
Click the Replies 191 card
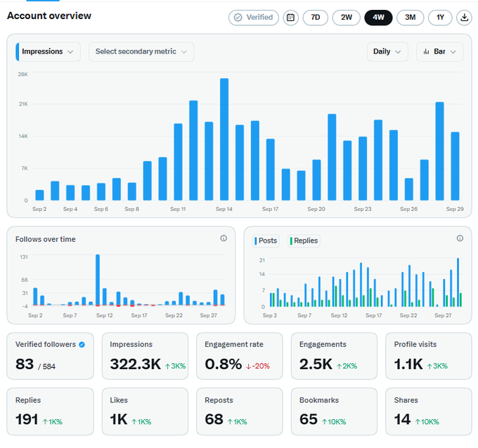coord(51,411)
